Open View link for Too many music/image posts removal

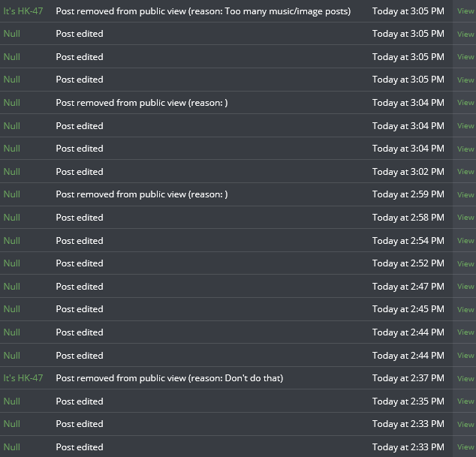pos(465,11)
